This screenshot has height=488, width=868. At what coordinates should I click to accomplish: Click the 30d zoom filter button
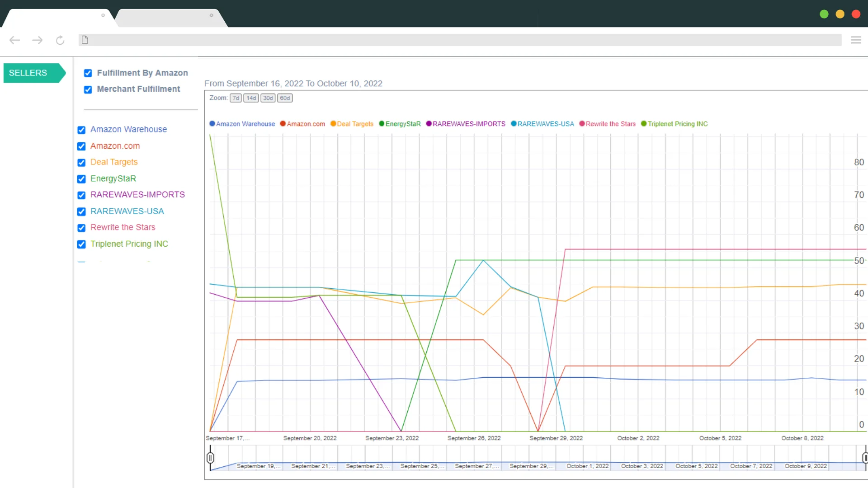coord(268,98)
